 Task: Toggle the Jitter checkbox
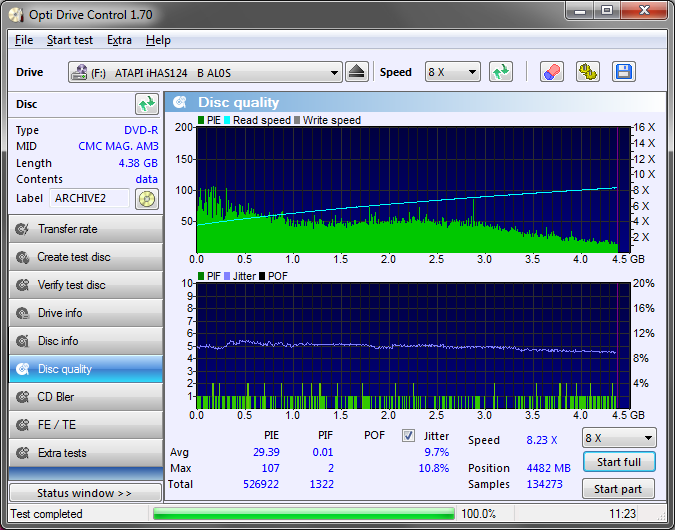(x=408, y=436)
